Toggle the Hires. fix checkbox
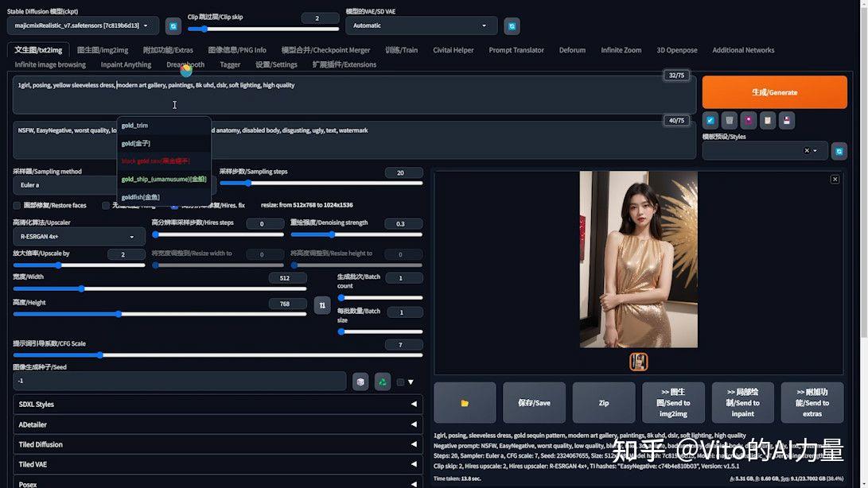 (x=174, y=205)
